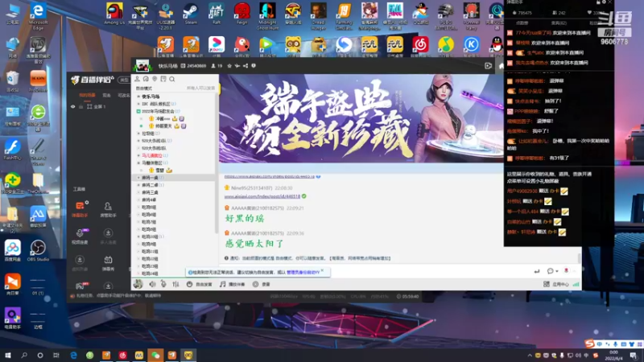Open taskbar search magnifier
The height and width of the screenshot is (362, 644).
point(24,356)
